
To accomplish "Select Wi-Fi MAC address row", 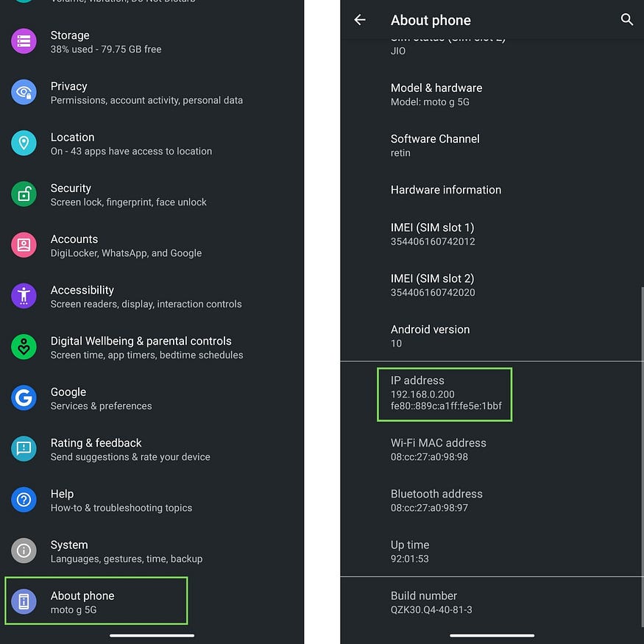I will tap(492, 449).
